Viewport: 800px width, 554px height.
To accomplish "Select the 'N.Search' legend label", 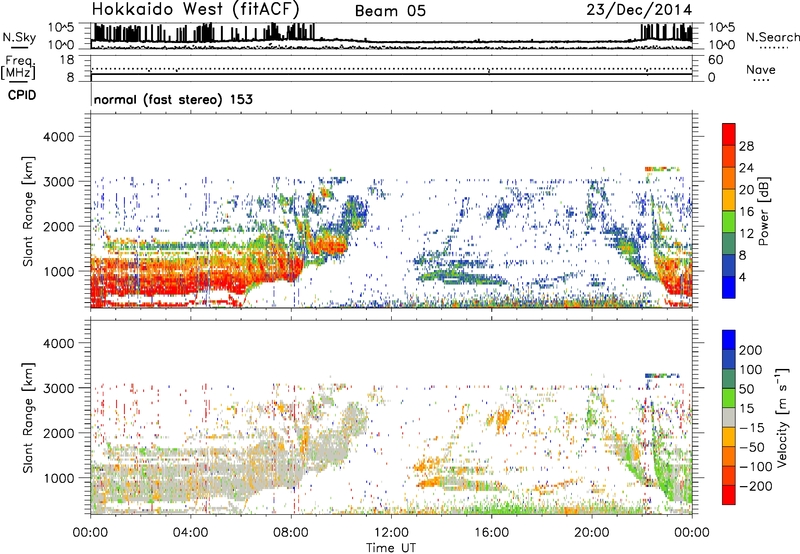I will [772, 37].
